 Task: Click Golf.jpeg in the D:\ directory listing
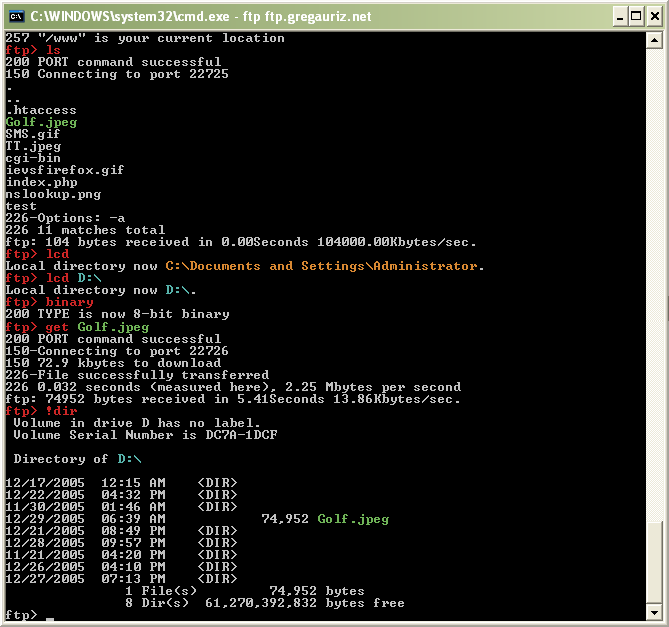[x=353, y=519]
